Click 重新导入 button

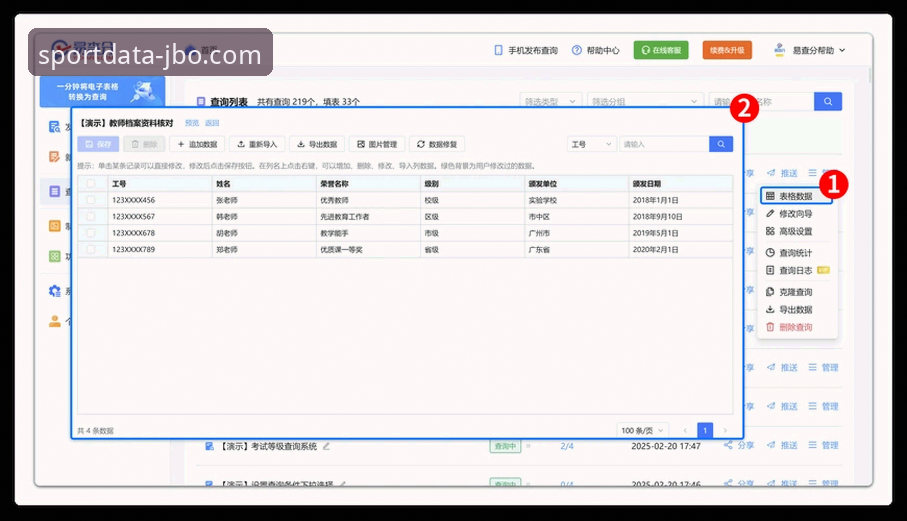pos(257,144)
